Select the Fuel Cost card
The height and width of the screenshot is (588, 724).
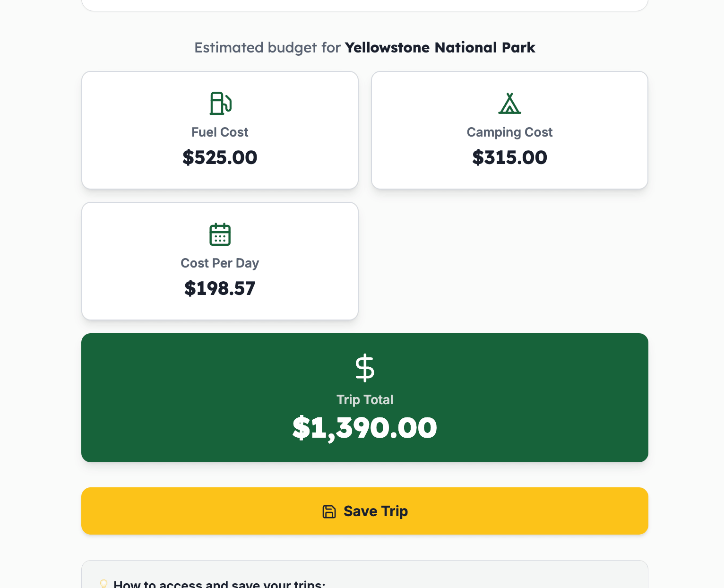[220, 130]
